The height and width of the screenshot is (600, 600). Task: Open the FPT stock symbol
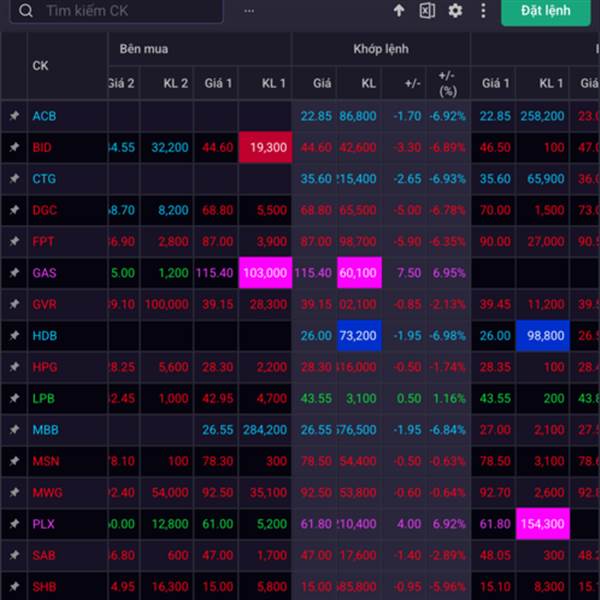pyautogui.click(x=43, y=241)
